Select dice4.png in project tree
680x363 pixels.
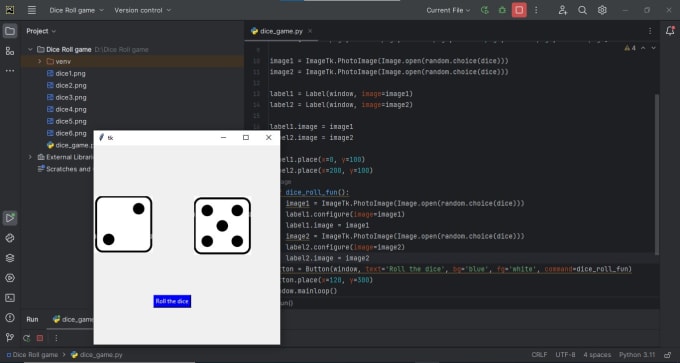coord(66,109)
